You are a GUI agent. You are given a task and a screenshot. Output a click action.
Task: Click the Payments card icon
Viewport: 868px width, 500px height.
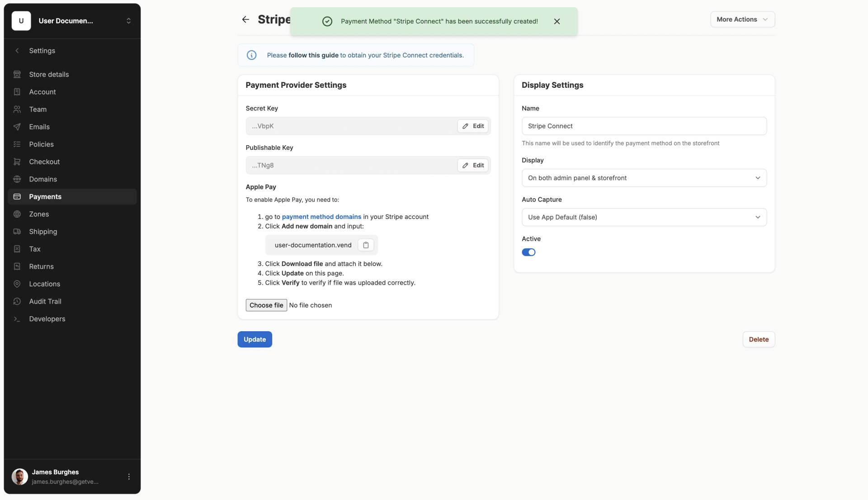pyautogui.click(x=17, y=196)
